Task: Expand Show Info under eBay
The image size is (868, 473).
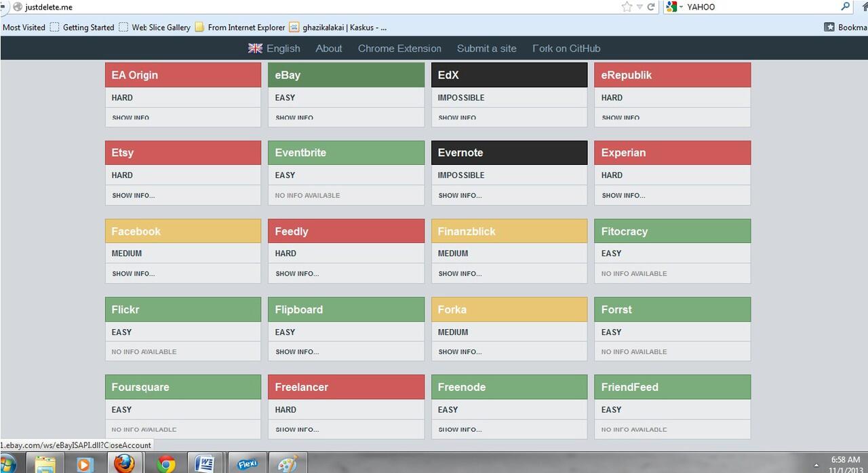Action: point(294,117)
